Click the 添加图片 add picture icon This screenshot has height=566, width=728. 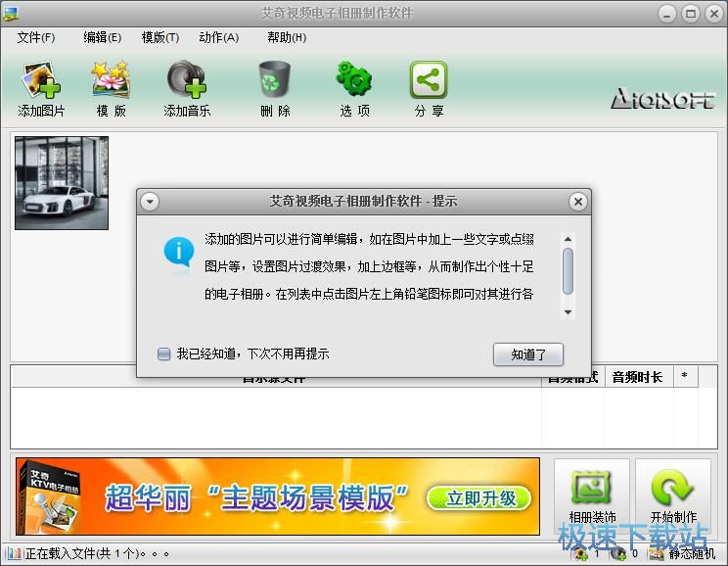[x=41, y=80]
